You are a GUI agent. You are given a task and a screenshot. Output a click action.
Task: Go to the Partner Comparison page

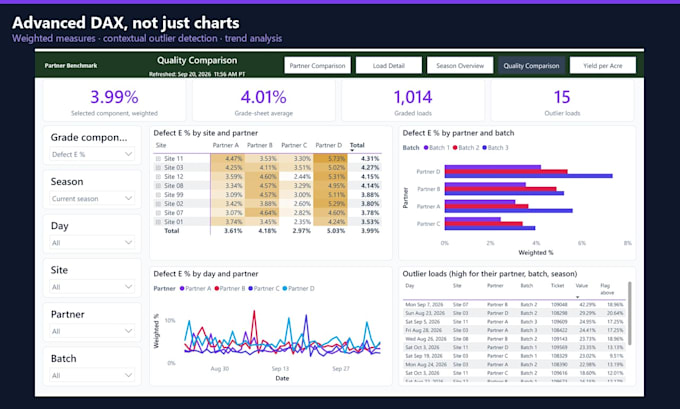(x=317, y=65)
